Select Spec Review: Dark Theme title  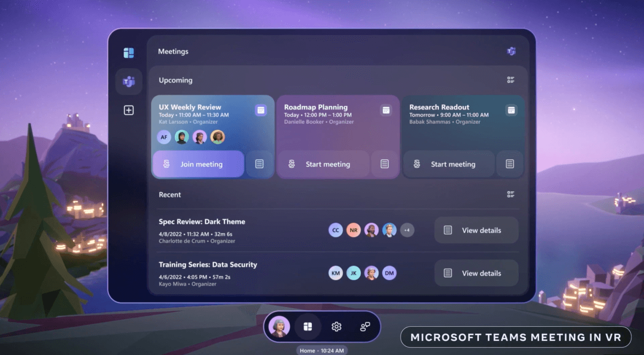[202, 222]
